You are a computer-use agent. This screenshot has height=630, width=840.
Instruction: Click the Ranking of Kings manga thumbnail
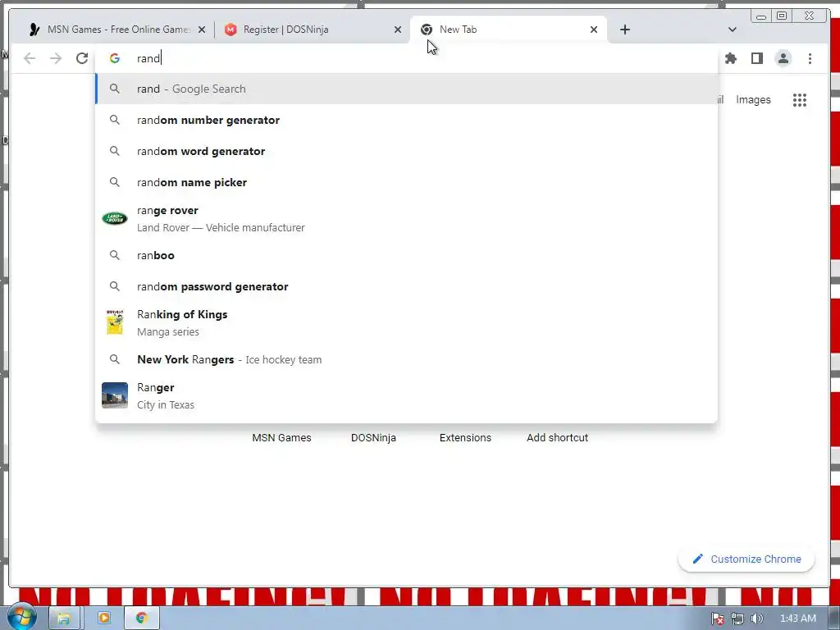pyautogui.click(x=115, y=322)
